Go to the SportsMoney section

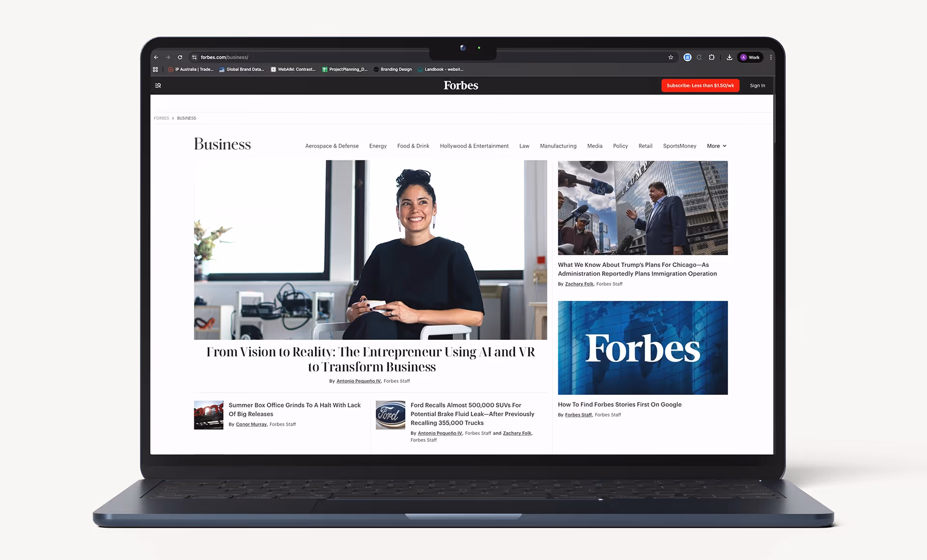679,146
